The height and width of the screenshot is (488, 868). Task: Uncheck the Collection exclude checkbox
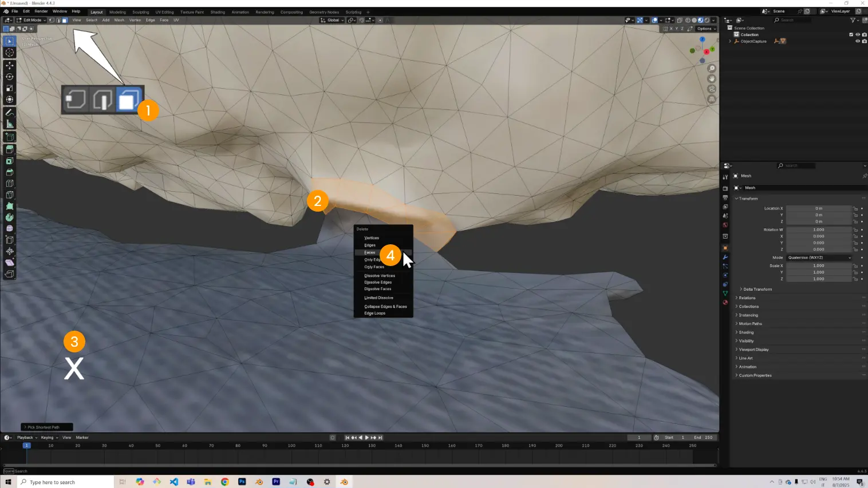pos(851,34)
